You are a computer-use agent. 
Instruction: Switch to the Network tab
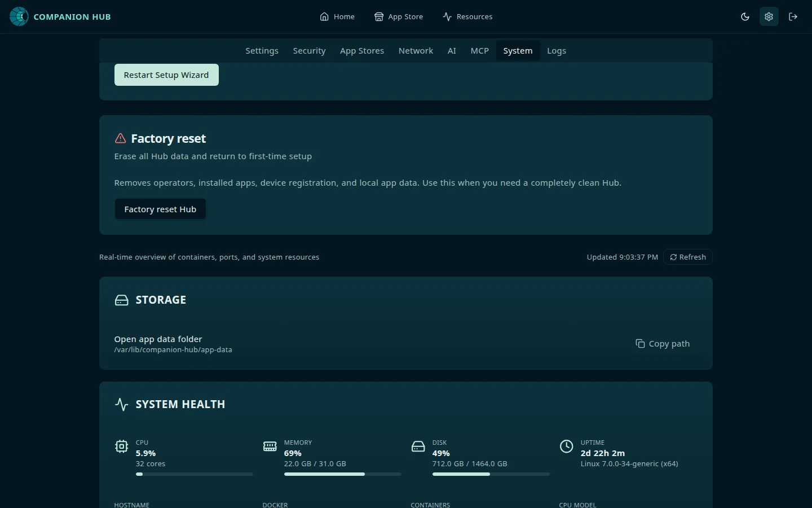click(x=416, y=50)
